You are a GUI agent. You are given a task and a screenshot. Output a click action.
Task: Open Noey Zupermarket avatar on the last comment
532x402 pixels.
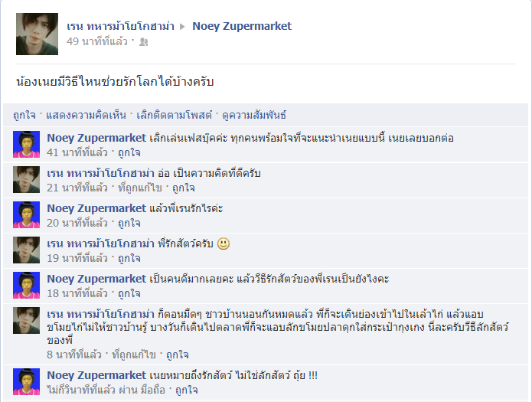[x=27, y=381]
